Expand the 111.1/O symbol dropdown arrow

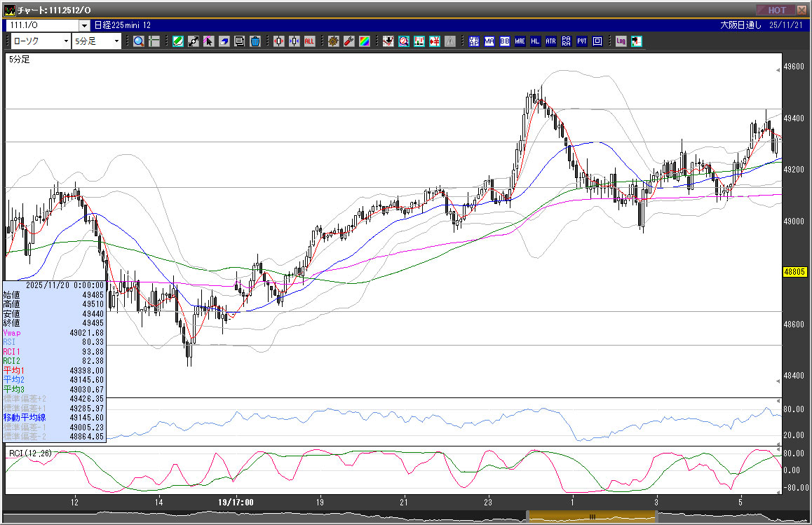[x=84, y=25]
